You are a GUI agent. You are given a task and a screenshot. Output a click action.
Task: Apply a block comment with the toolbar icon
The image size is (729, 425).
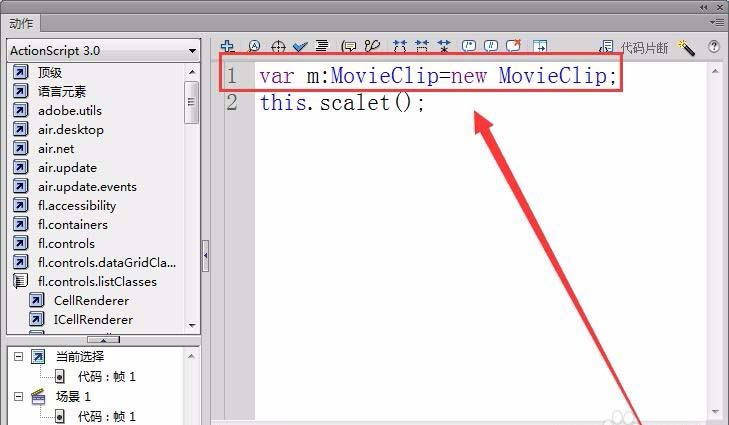[469, 46]
